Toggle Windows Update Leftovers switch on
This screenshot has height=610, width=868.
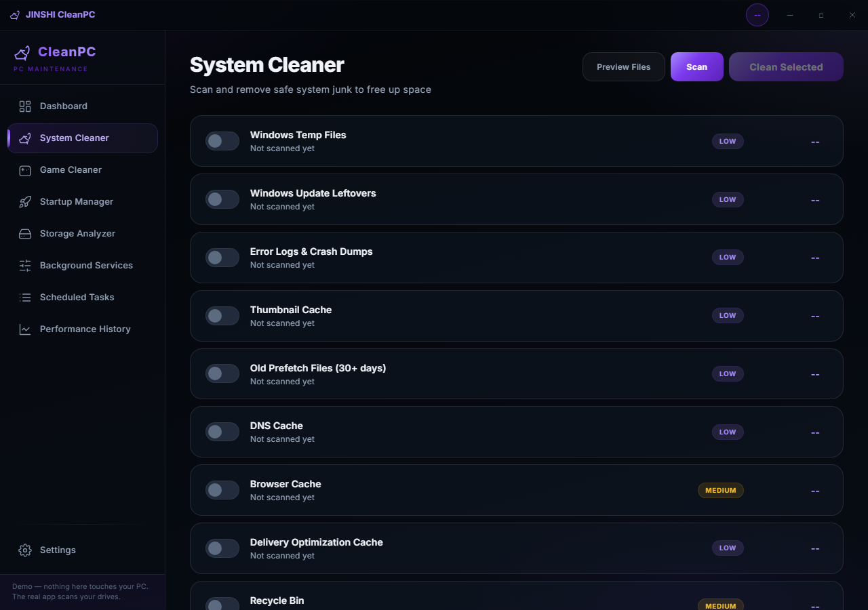(222, 199)
